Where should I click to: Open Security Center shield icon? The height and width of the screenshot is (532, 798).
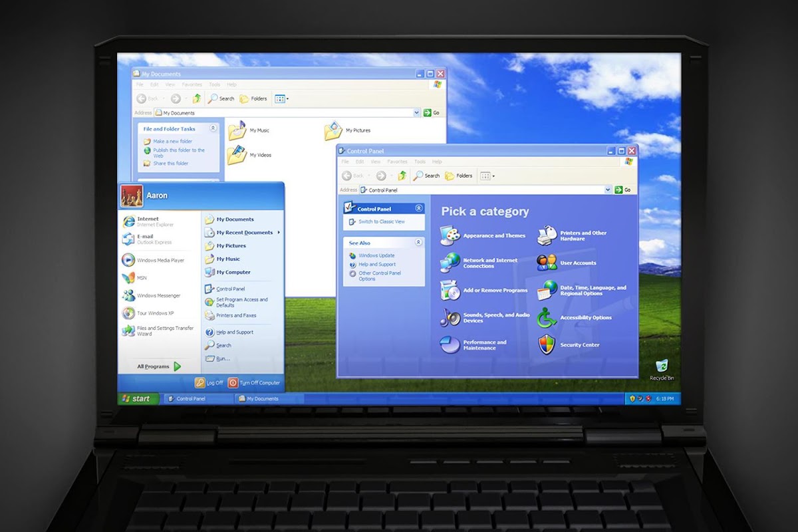pos(547,344)
